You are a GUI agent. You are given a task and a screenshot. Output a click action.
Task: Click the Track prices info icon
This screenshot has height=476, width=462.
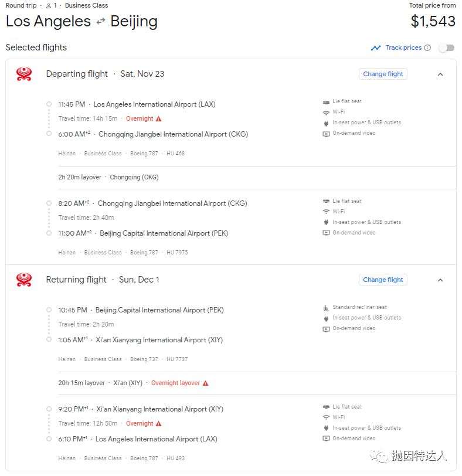coord(427,47)
